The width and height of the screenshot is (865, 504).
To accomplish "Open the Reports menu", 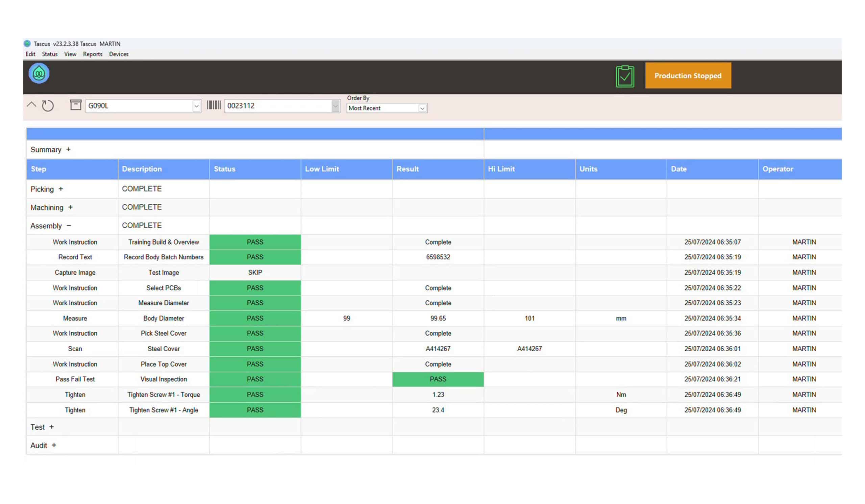I will click(93, 54).
